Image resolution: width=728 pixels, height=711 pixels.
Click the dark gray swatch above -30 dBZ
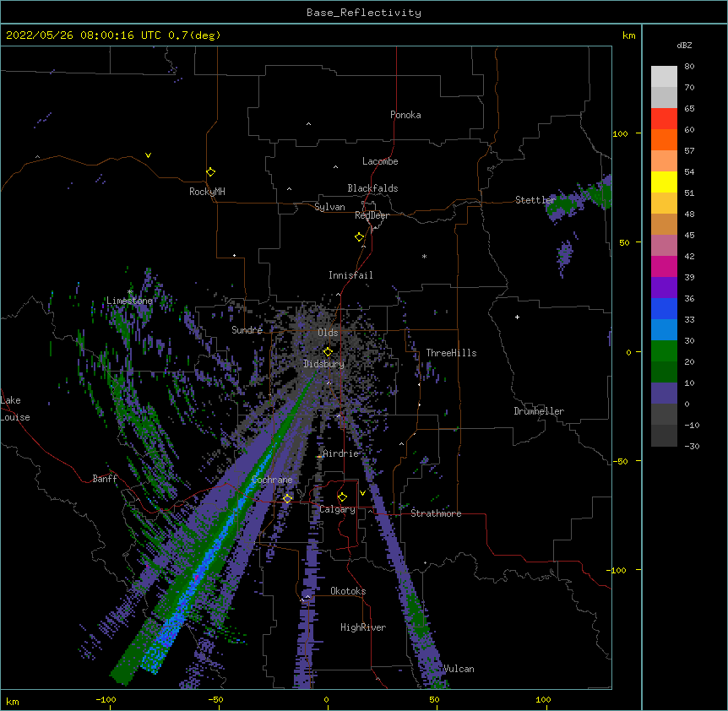point(664,436)
